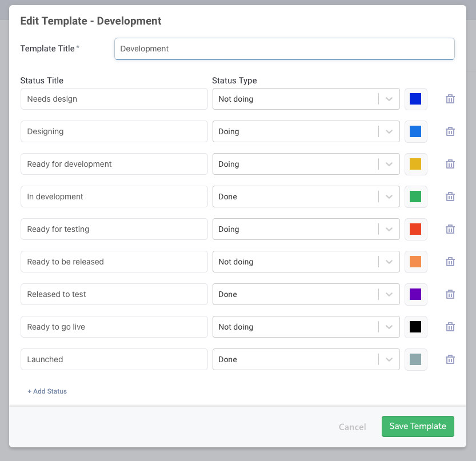This screenshot has width=476, height=461.
Task: Remove the Ready for development status
Action: coord(450,164)
